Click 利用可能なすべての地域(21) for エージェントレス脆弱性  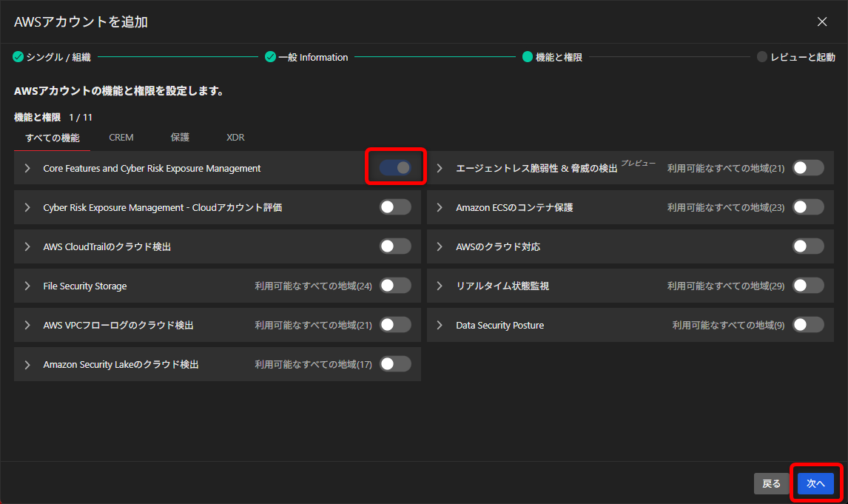pyautogui.click(x=726, y=168)
